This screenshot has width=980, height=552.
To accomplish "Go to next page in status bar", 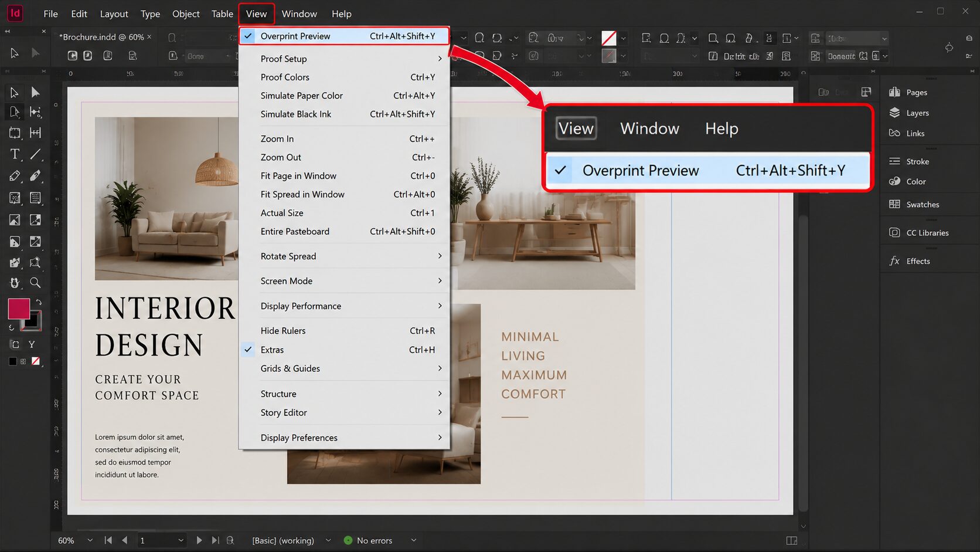I will [199, 540].
